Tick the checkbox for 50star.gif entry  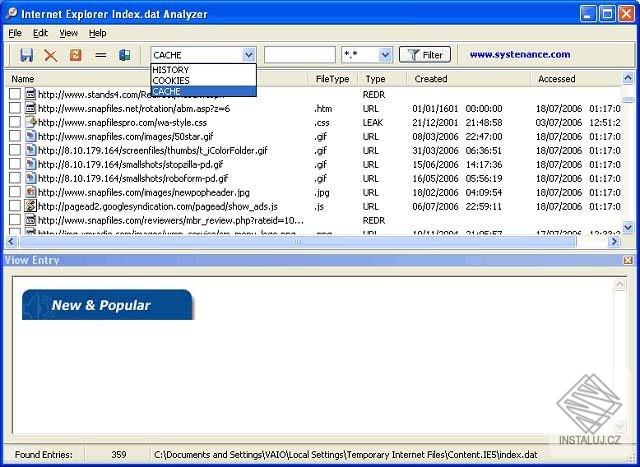click(15, 136)
